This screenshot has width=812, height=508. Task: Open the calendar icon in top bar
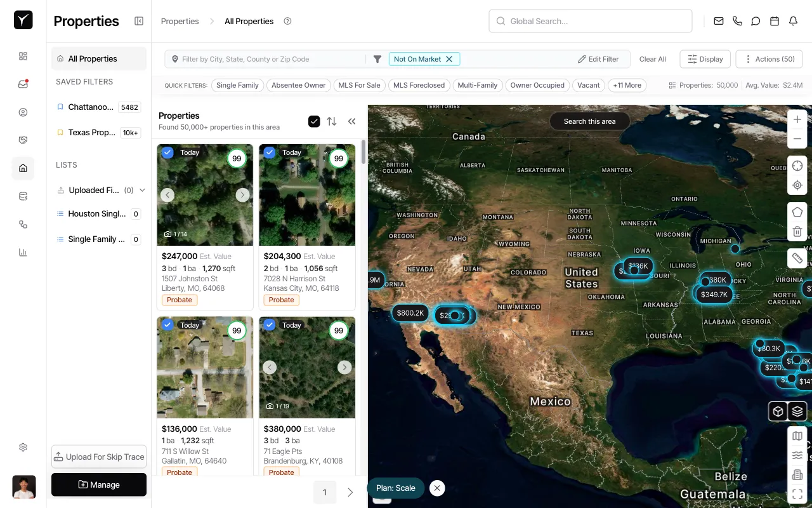tap(774, 21)
